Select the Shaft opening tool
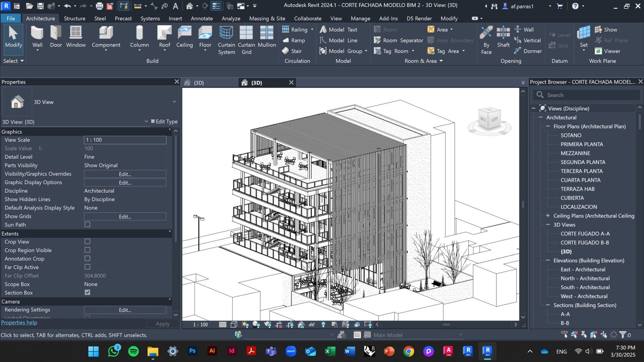This screenshot has width=644, height=362. pos(503,37)
